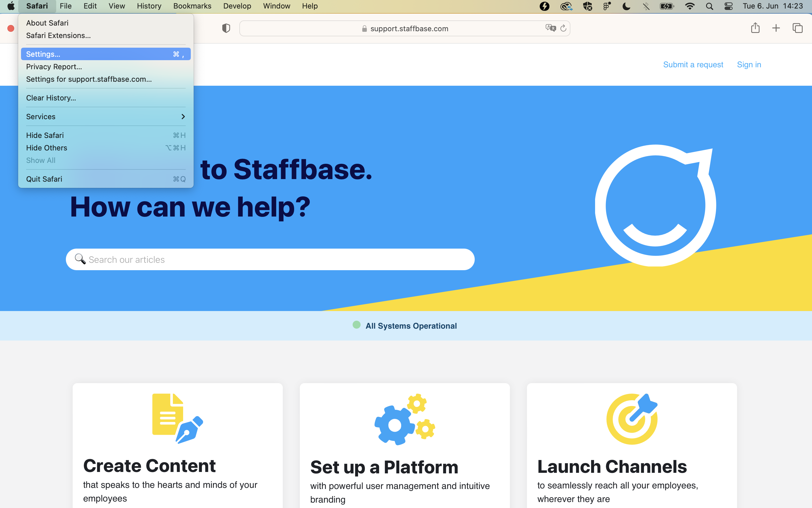Open Privacy Report...

coord(106,66)
